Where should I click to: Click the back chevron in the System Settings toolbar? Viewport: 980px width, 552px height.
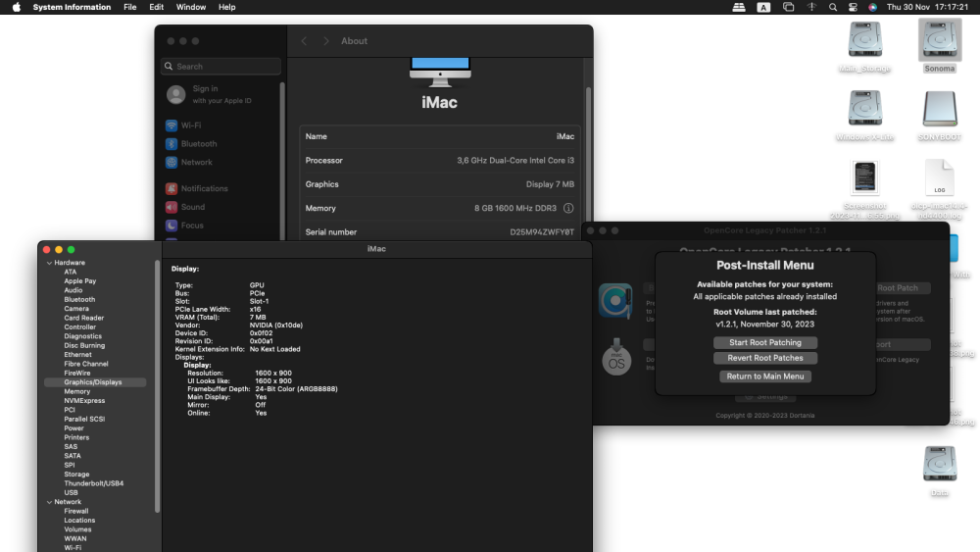pos(305,41)
